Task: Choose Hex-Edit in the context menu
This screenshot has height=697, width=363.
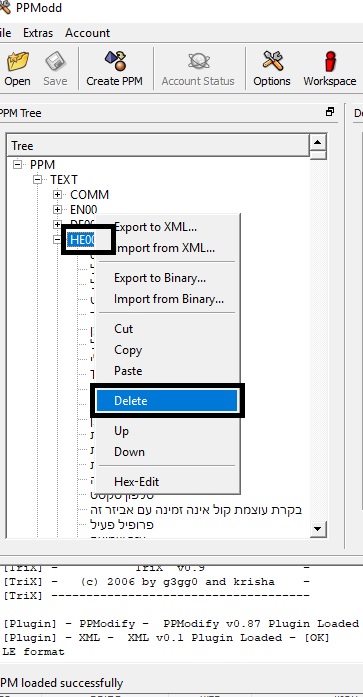Action: click(x=136, y=481)
